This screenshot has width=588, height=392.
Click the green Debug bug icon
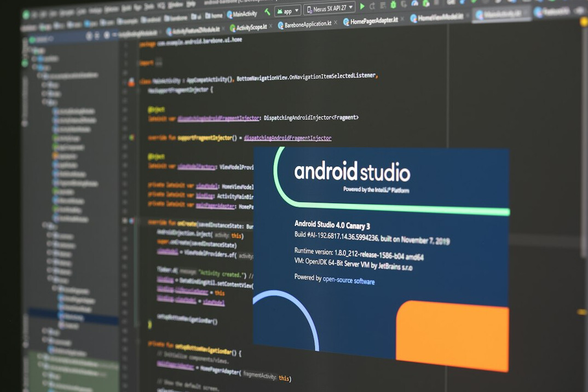(x=393, y=5)
